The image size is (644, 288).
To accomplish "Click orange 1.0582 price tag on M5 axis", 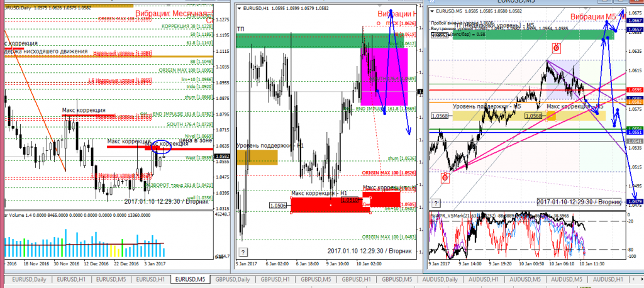I will click(634, 101).
